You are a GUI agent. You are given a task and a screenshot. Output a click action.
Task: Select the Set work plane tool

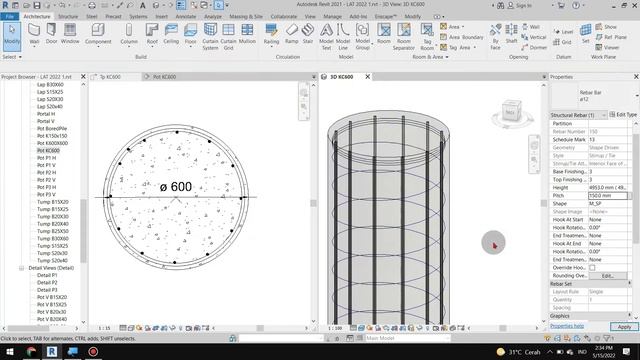click(585, 34)
